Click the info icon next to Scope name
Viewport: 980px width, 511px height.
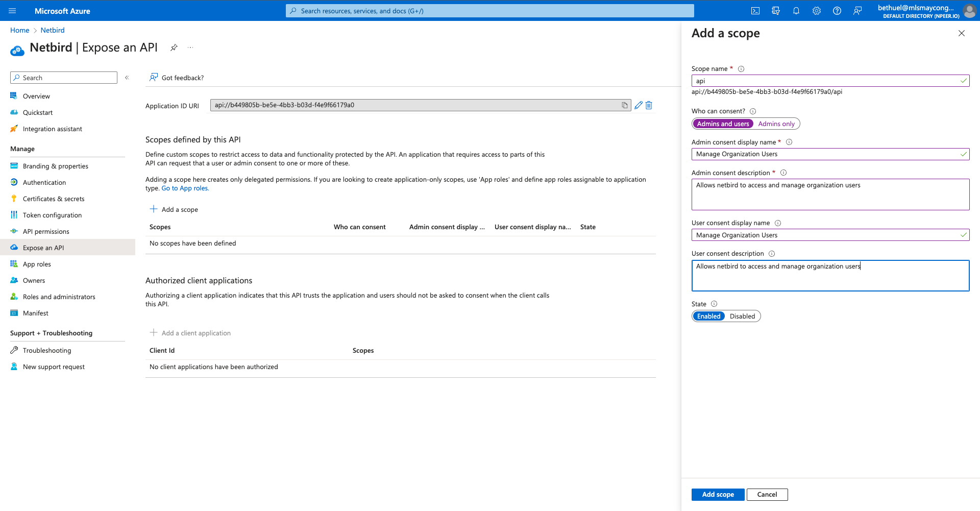[x=741, y=69]
